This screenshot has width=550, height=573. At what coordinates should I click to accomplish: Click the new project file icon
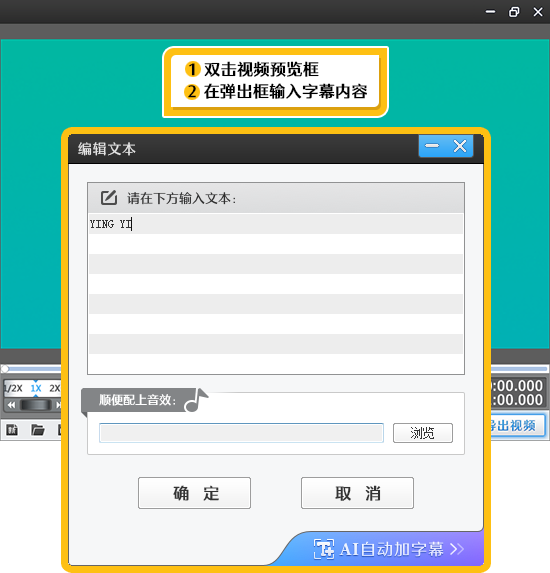(12, 430)
